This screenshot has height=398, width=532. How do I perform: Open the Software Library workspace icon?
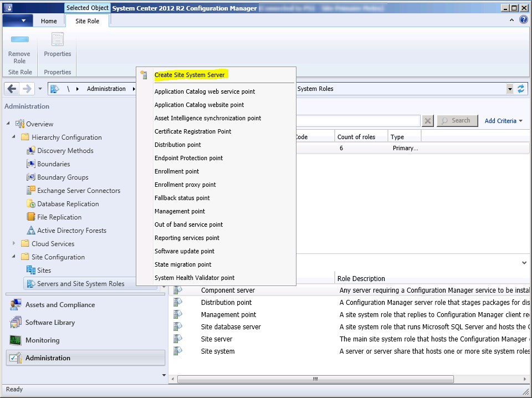click(x=16, y=323)
